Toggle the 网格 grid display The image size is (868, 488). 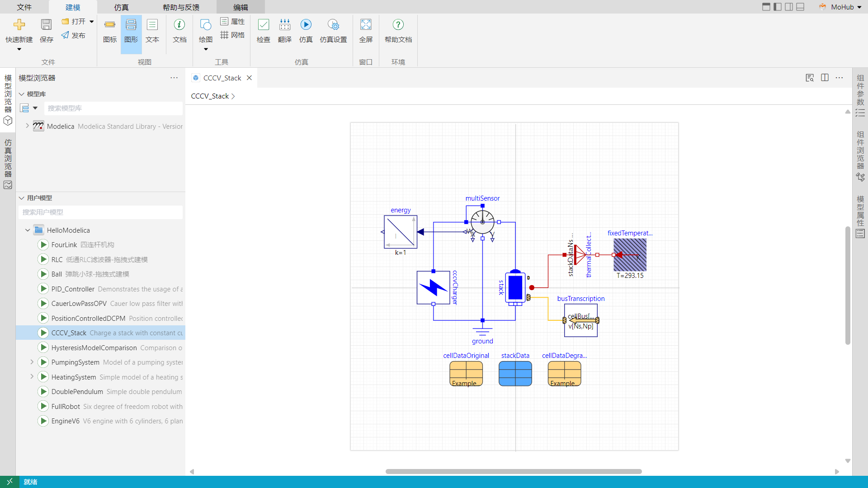point(233,35)
